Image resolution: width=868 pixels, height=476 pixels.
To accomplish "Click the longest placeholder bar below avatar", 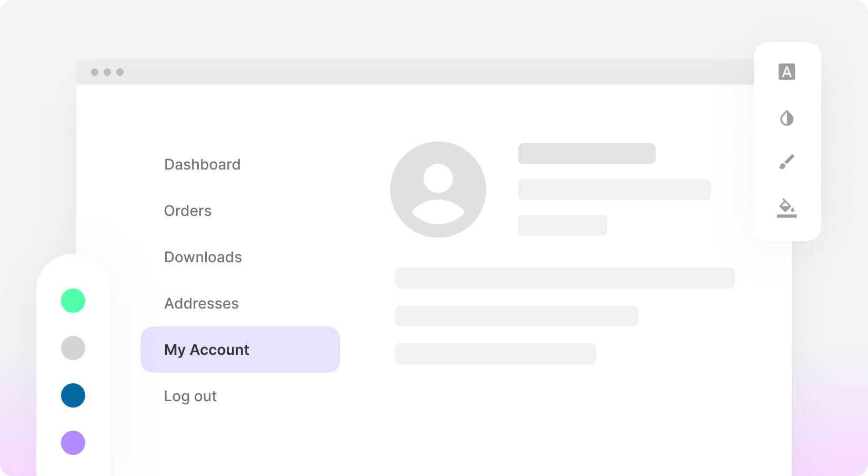I will [564, 278].
